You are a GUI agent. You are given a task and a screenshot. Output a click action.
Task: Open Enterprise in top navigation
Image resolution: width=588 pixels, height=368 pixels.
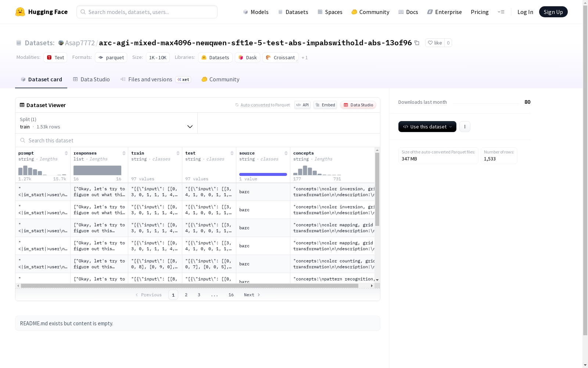[x=445, y=12]
